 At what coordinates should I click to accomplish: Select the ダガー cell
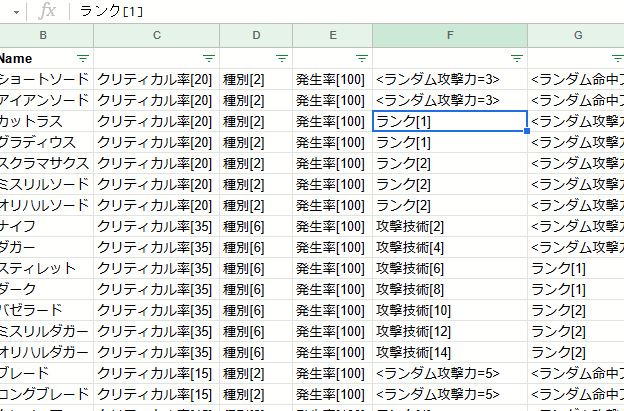click(47, 247)
